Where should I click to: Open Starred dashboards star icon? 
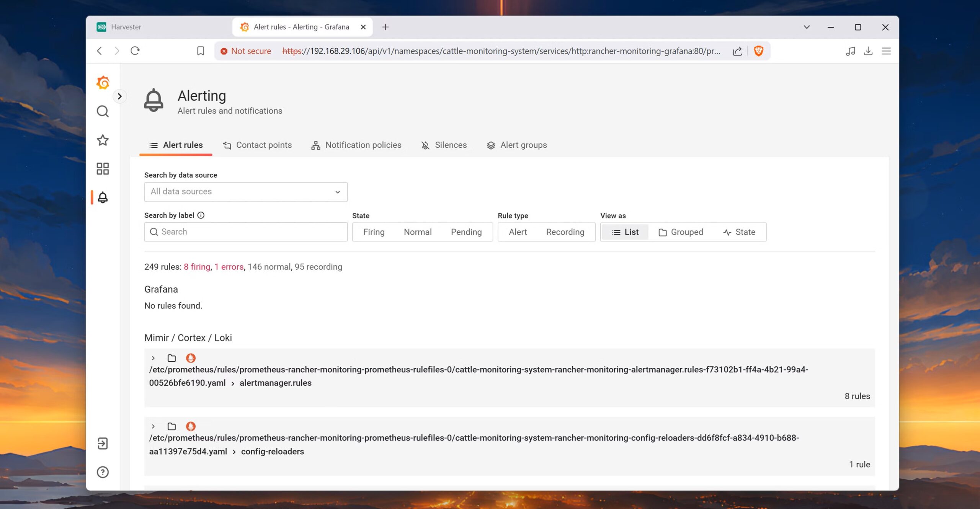click(103, 140)
